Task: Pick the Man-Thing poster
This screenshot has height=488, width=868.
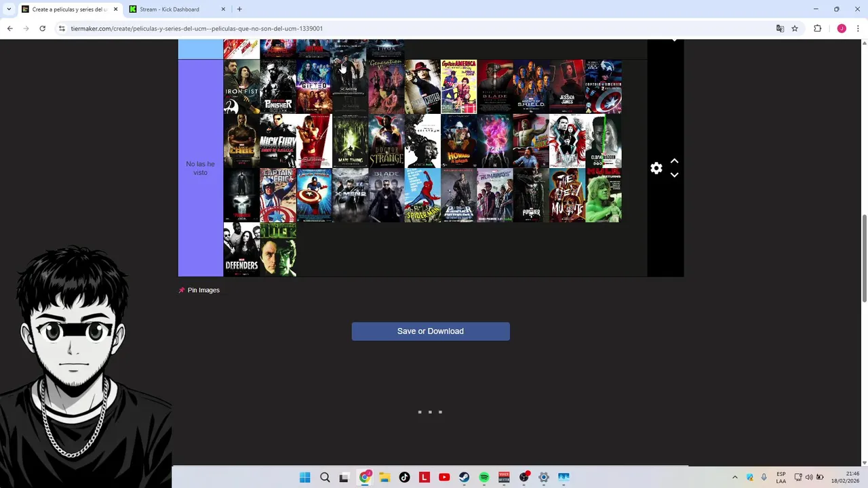Action: pos(350,141)
